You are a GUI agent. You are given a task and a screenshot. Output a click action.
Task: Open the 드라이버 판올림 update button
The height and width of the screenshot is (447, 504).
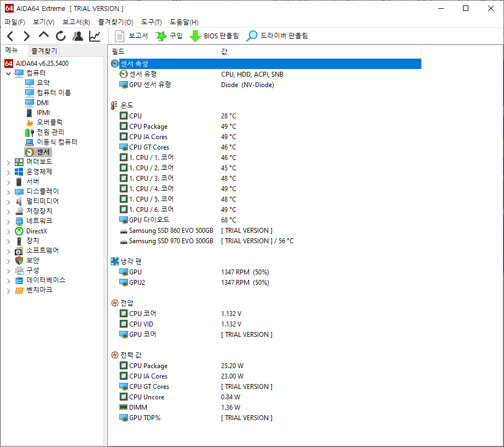tap(277, 36)
